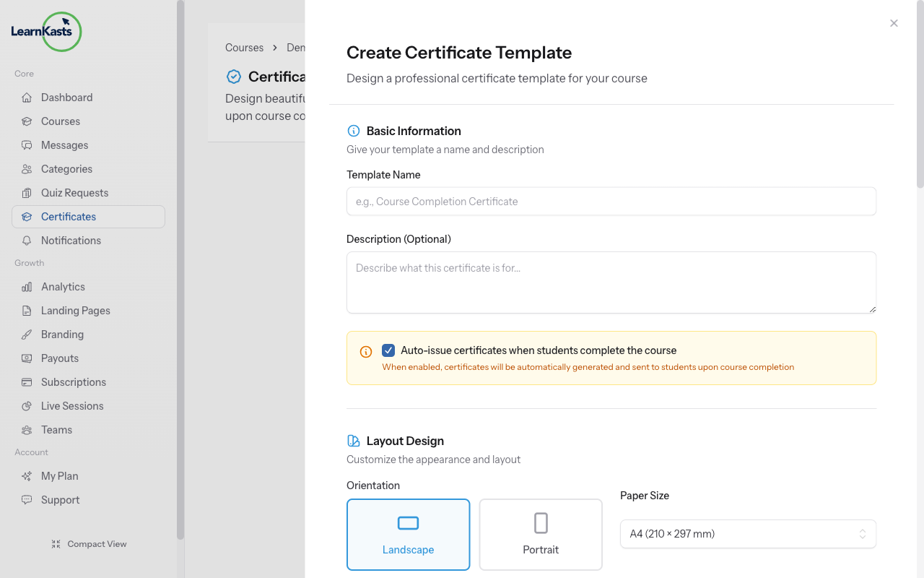Expand the Courses breadcrumb menu

[x=244, y=47]
